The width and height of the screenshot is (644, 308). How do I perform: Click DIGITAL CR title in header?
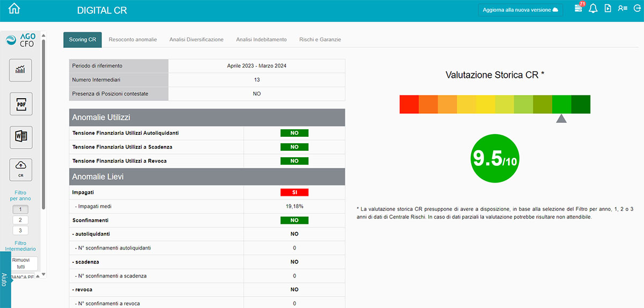coord(102,11)
